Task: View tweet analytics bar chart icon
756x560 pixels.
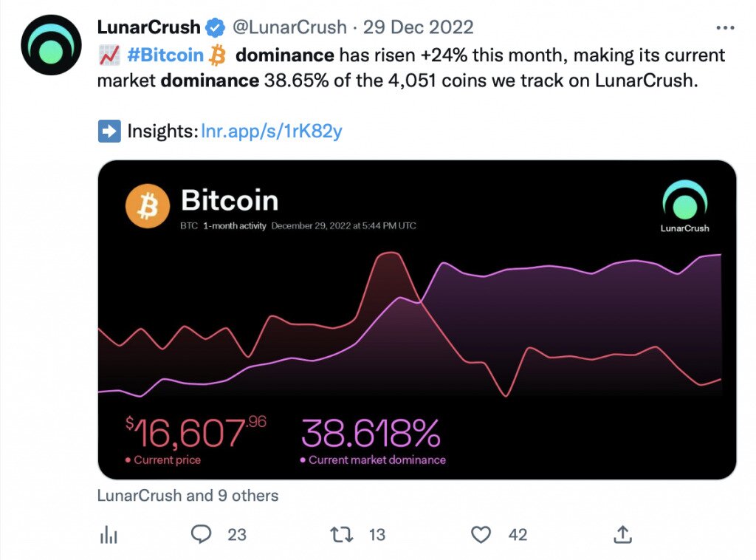Action: [109, 534]
